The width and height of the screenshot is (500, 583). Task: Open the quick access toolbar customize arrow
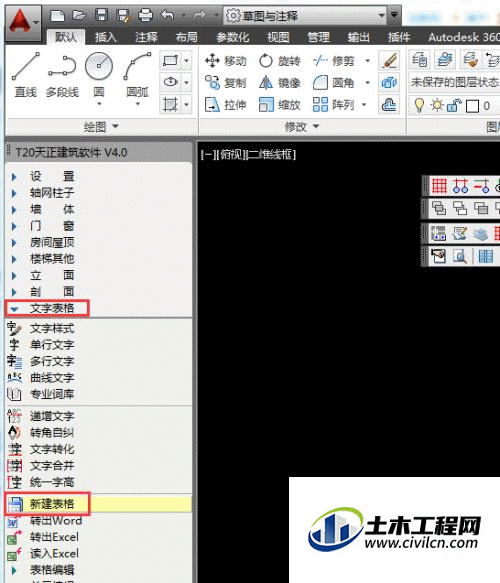pos(394,15)
